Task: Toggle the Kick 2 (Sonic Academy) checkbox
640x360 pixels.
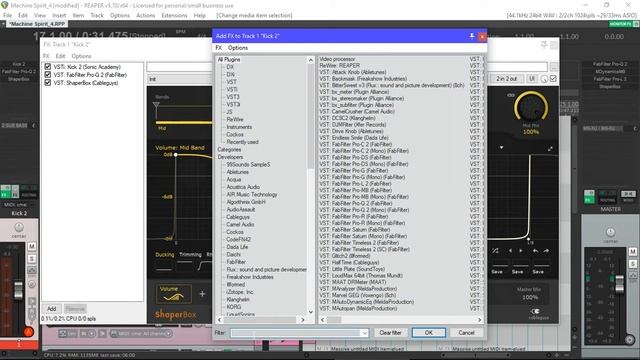Action: point(48,67)
